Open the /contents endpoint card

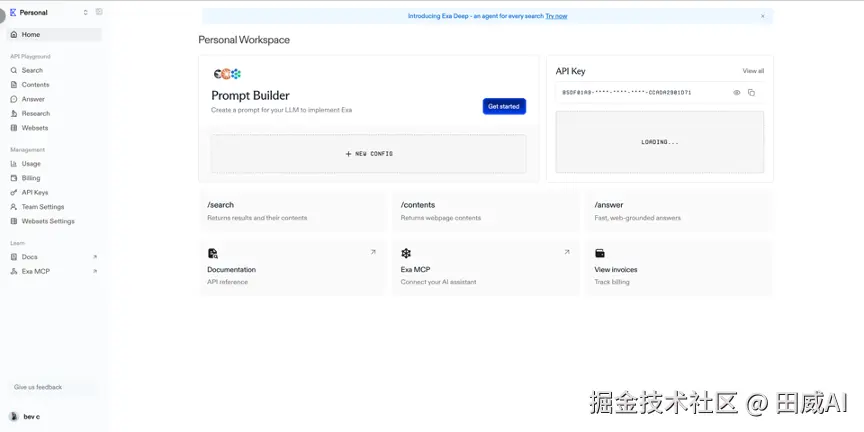point(486,211)
